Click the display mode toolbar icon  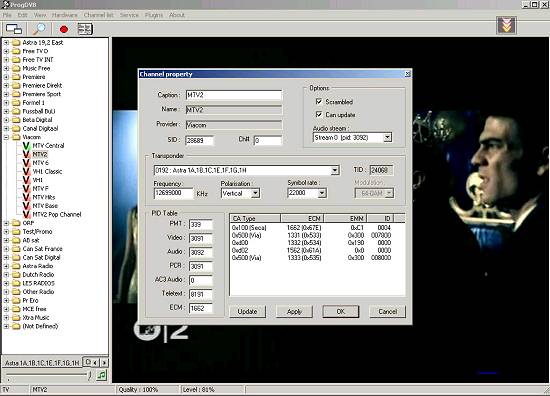(14, 29)
